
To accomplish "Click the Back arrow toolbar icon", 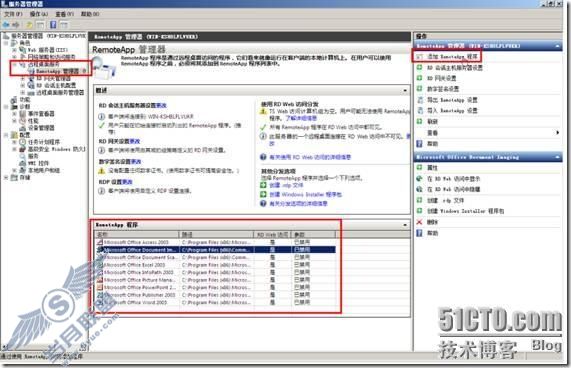I will click(x=6, y=25).
